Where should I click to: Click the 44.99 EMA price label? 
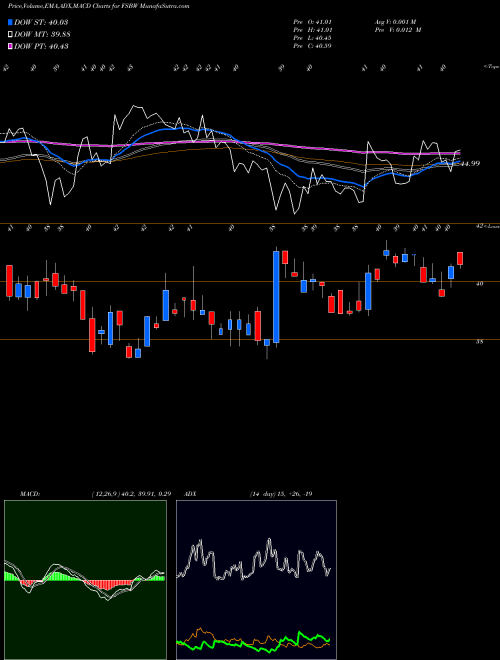[471, 163]
